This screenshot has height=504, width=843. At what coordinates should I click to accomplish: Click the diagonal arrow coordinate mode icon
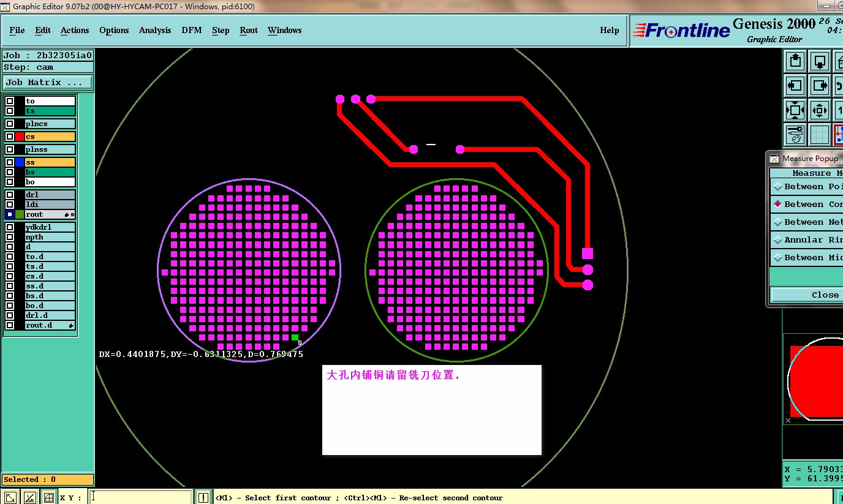10,497
